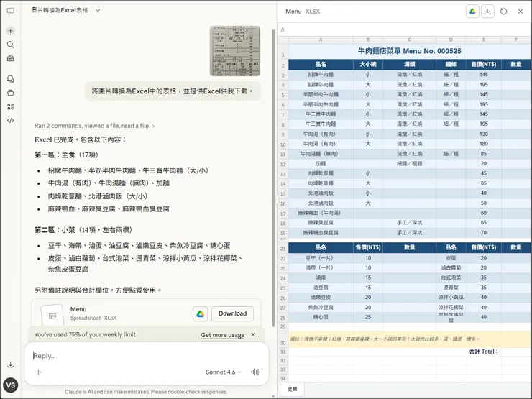Click cell 麻辣鴨血（牛肉湯）
Viewport: 532px width, 399px height.
point(321,213)
